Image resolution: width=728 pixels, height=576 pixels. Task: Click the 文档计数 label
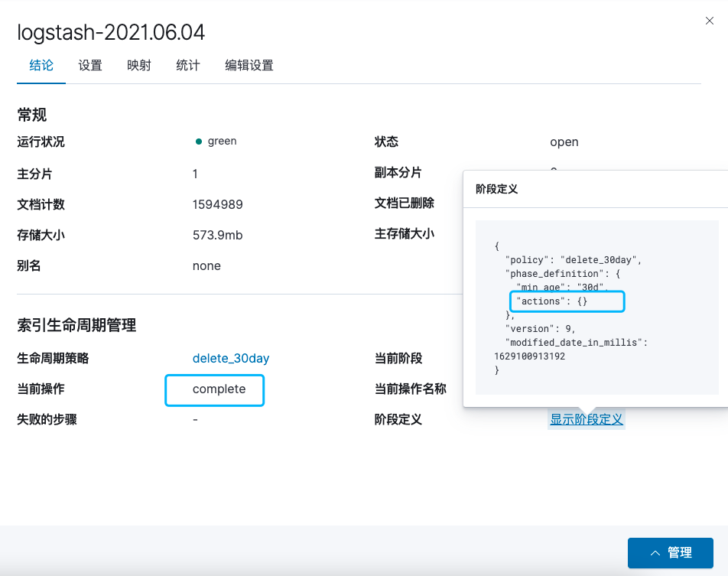pos(41,204)
